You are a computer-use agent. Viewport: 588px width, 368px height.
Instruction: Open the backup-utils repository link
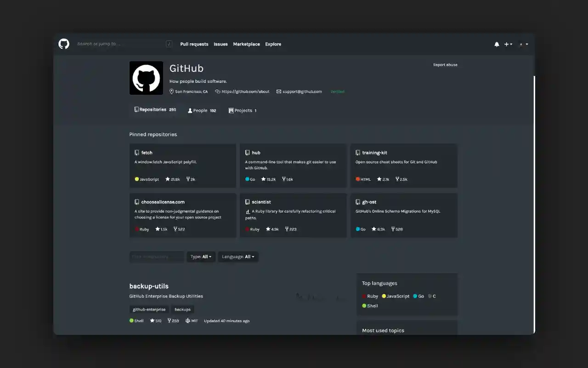[x=149, y=286]
